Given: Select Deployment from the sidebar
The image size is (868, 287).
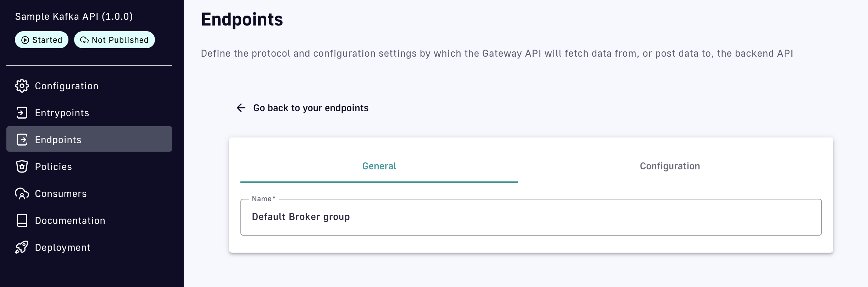Looking at the screenshot, I should pyautogui.click(x=63, y=247).
